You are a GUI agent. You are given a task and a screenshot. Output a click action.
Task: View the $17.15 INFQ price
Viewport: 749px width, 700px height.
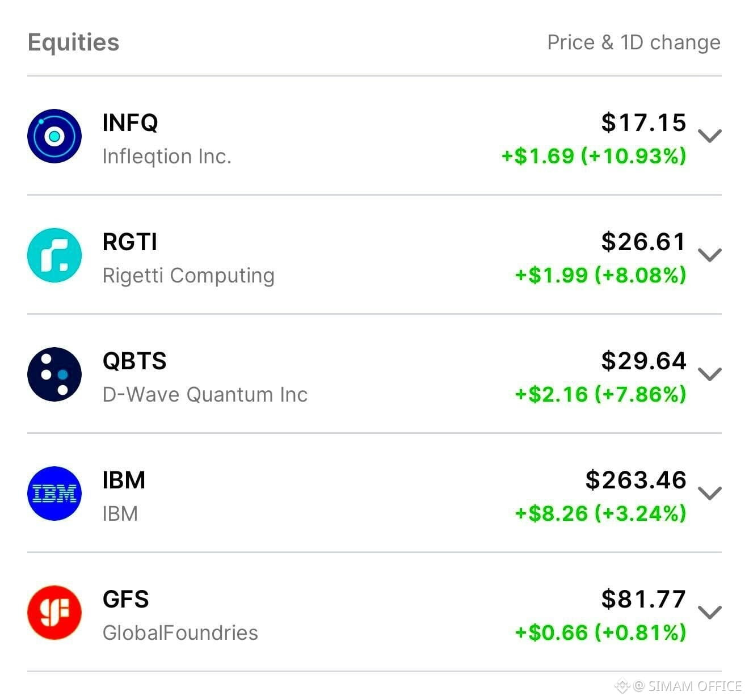point(643,123)
